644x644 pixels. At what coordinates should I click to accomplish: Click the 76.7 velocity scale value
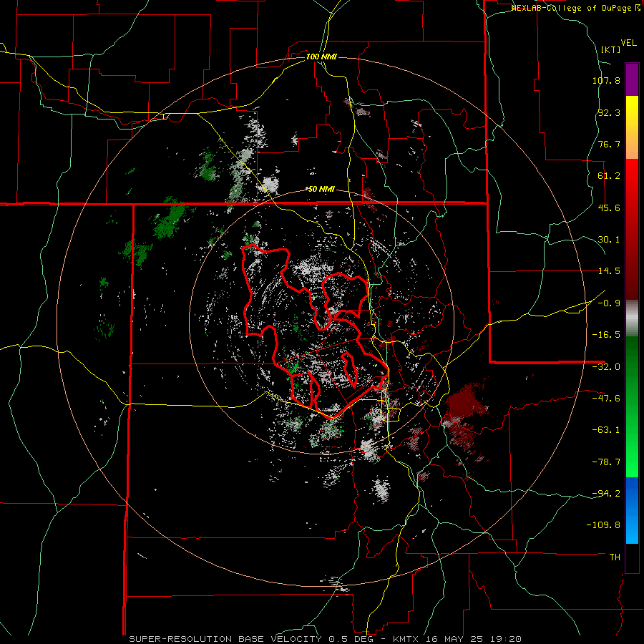[609, 144]
